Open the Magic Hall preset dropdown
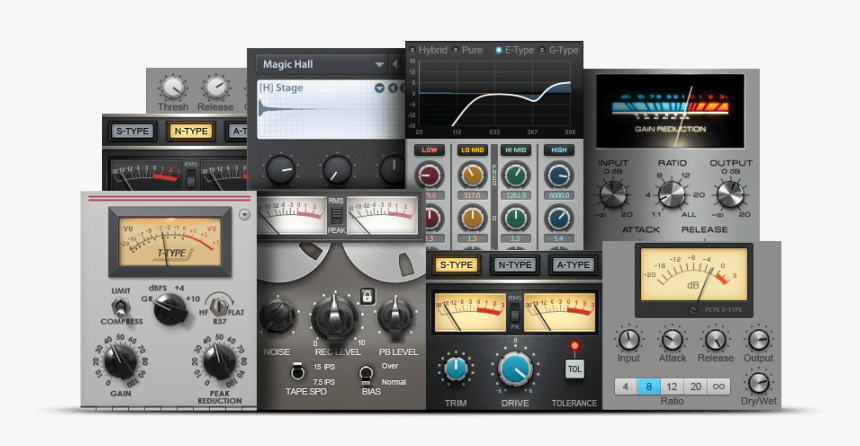Screen dimensions: 860x446 [321, 64]
